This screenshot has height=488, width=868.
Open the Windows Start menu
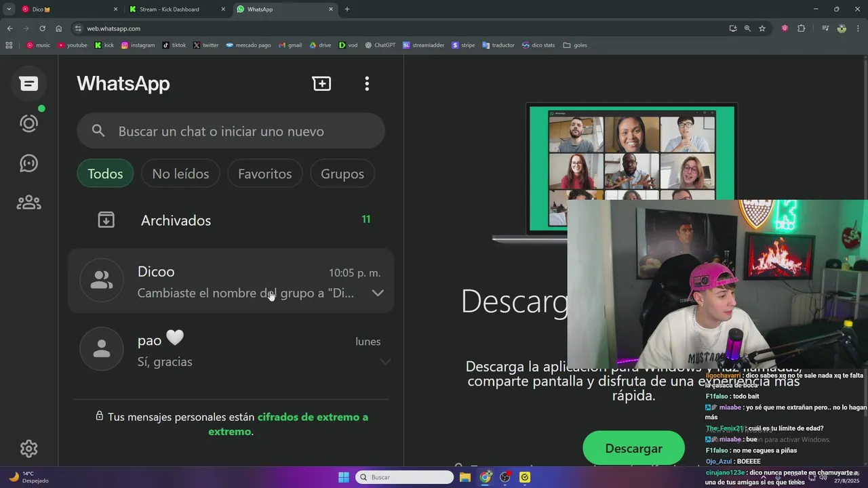[x=343, y=477]
